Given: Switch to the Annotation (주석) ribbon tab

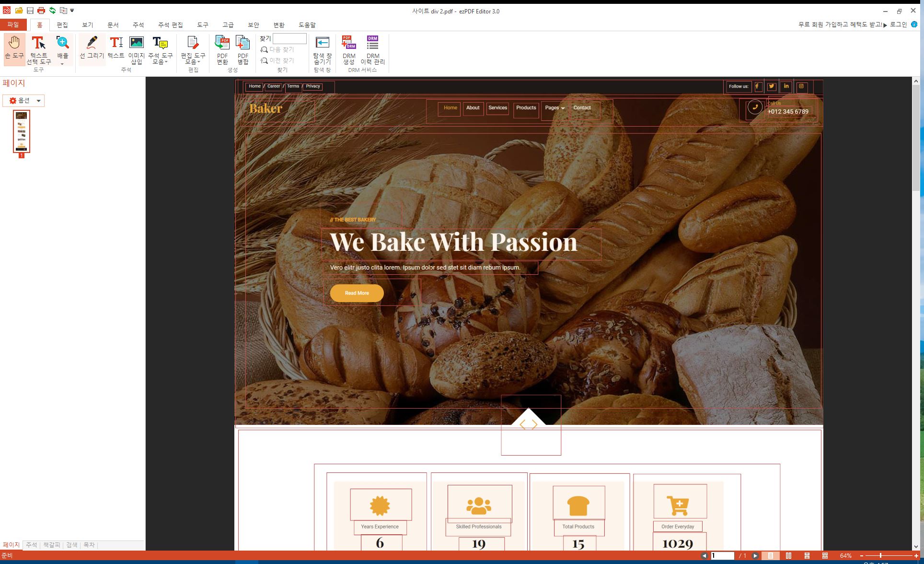Looking at the screenshot, I should (x=139, y=25).
